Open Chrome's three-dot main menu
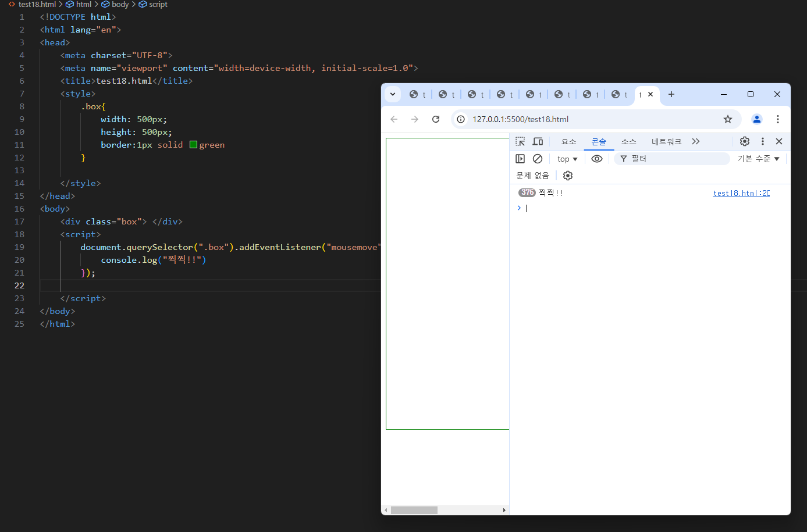This screenshot has height=532, width=807. tap(778, 119)
